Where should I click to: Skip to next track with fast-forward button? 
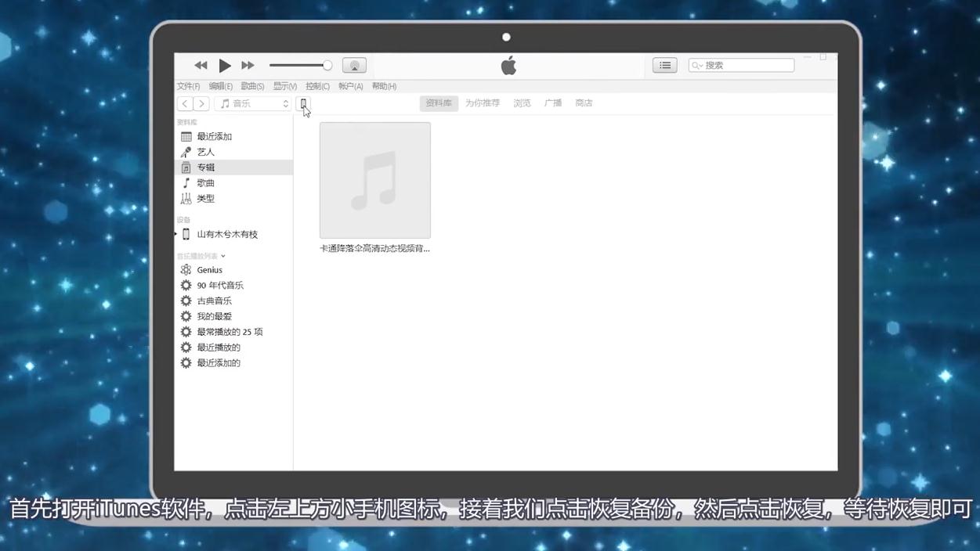click(248, 66)
